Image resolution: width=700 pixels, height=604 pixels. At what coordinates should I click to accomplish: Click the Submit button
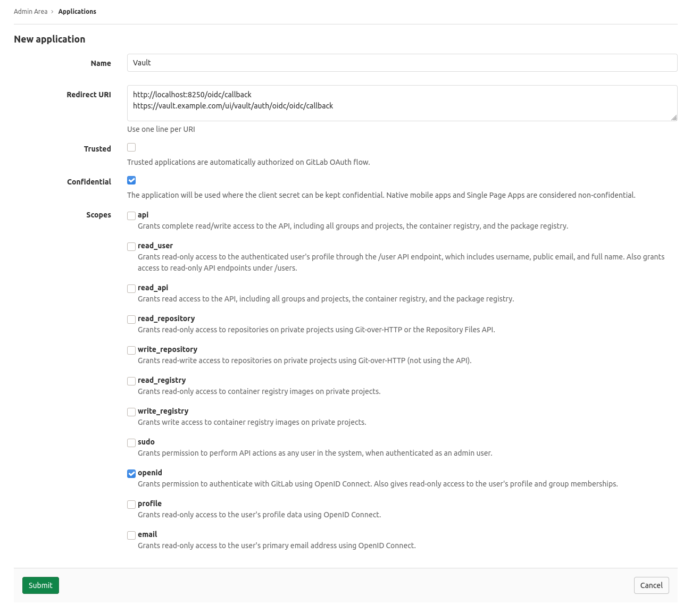pos(40,585)
